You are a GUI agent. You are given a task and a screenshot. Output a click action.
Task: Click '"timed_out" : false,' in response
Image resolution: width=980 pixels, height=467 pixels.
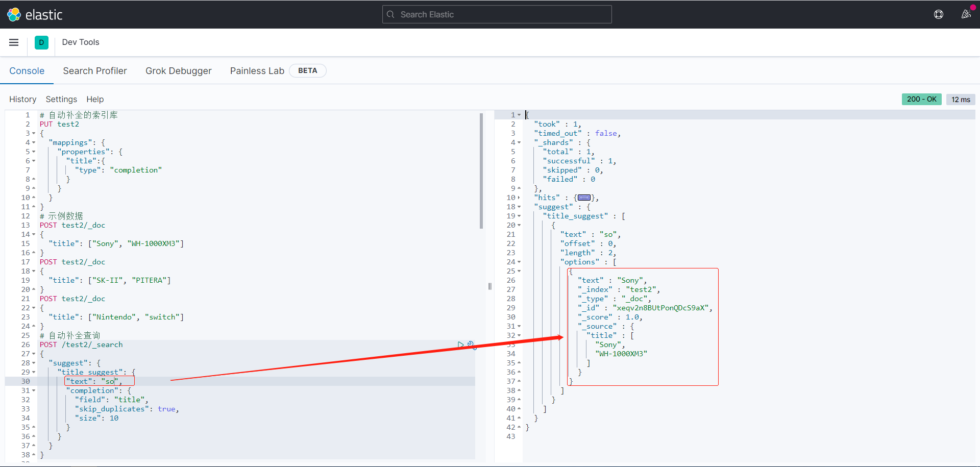pos(577,133)
